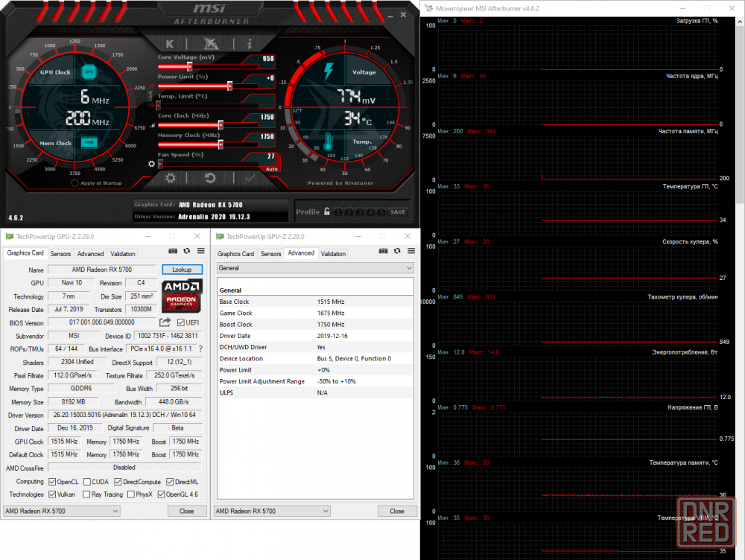Open Validation tab in GPU-Z Advanced window
Viewport: 745px width, 560px height.
click(x=333, y=254)
